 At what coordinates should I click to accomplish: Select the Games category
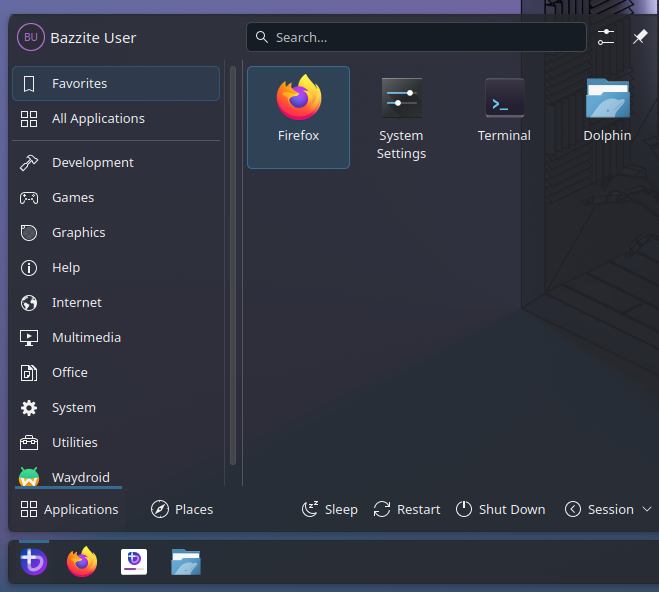(x=73, y=198)
